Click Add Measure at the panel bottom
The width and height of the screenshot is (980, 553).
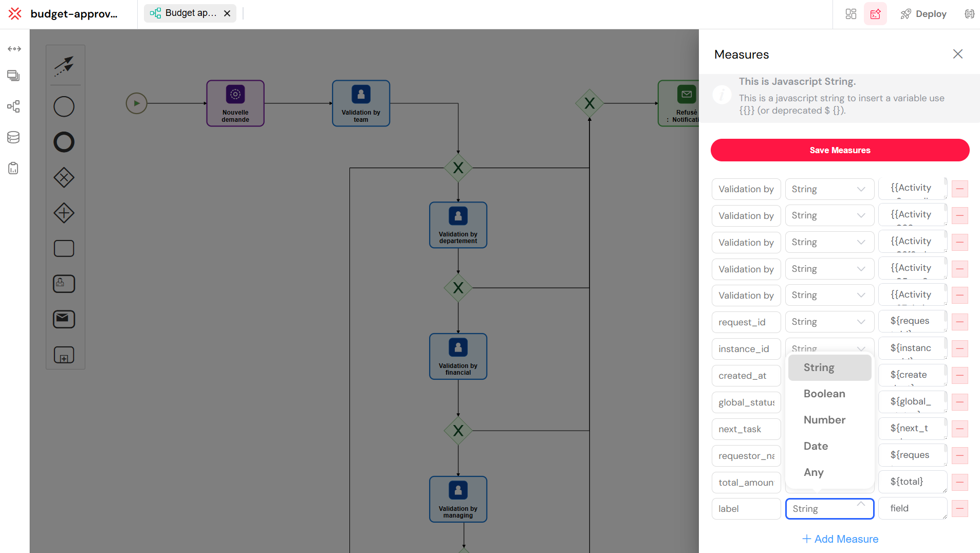pos(840,539)
